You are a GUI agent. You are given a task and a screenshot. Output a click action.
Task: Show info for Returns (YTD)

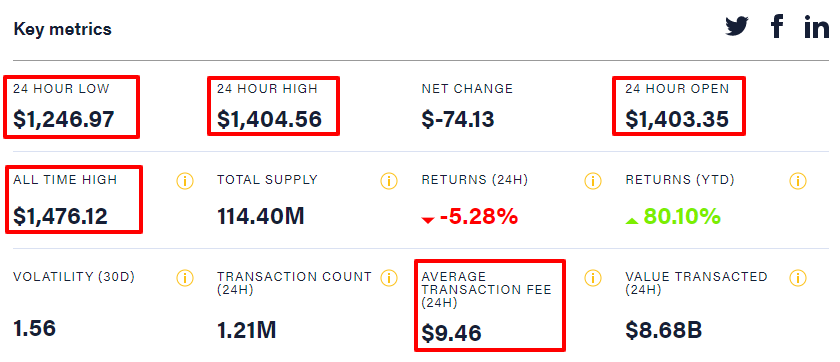pos(798,181)
